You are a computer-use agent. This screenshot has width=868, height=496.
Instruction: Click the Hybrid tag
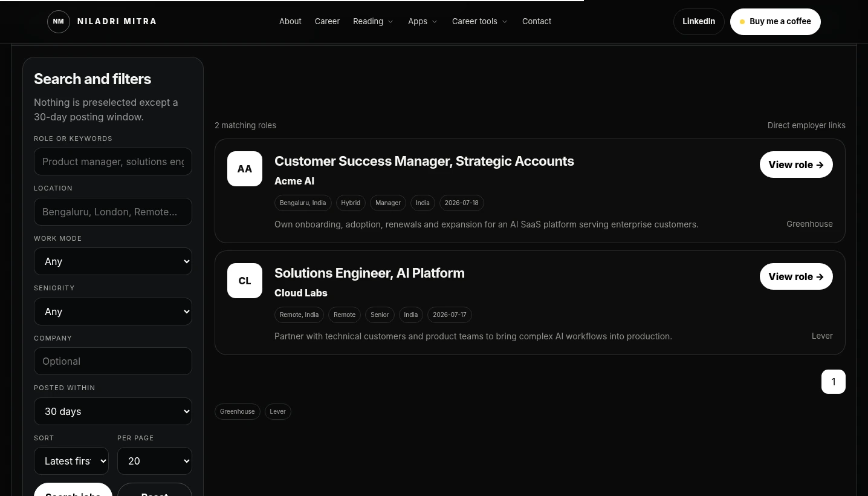pyautogui.click(x=351, y=203)
